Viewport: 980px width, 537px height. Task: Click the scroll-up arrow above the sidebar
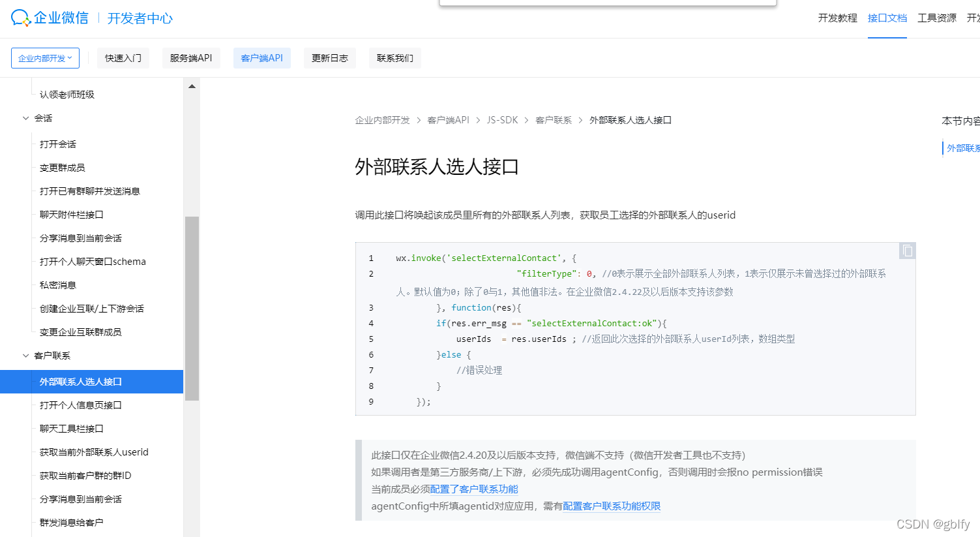coord(192,85)
